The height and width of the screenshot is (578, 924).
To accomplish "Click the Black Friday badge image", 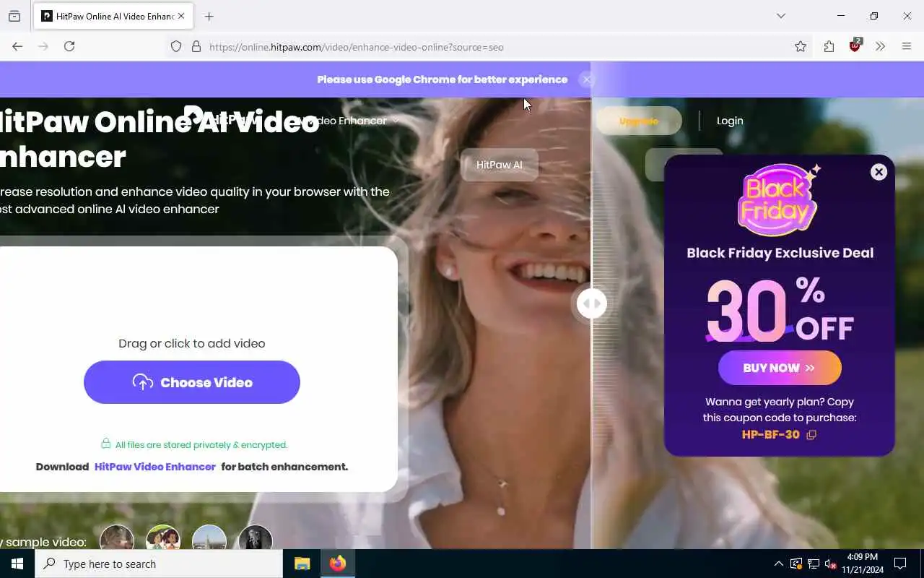I will pos(778,199).
